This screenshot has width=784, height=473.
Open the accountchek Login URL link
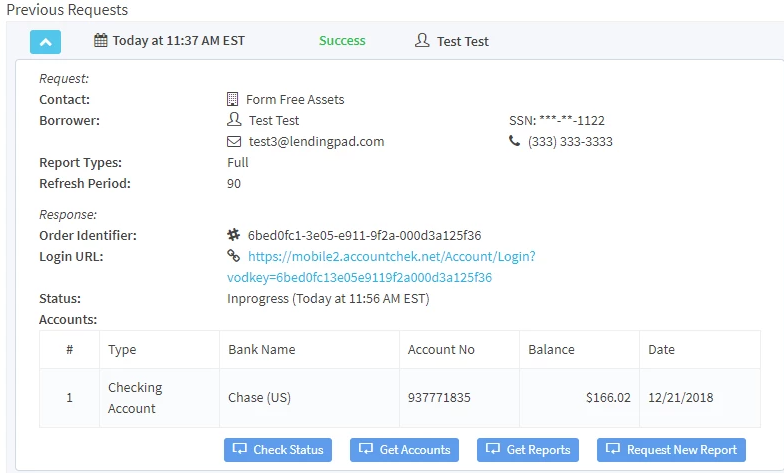coord(381,266)
